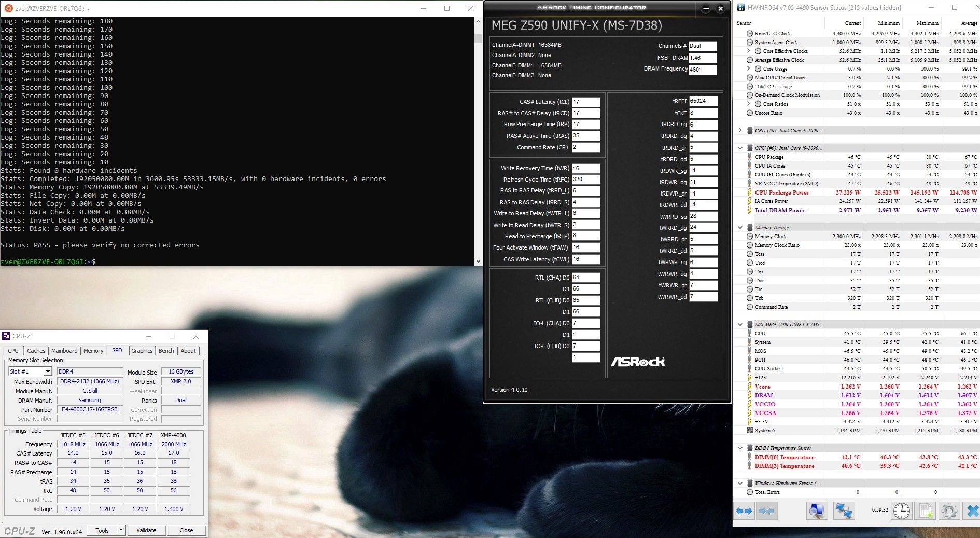Viewport: 980px width, 538px height.
Task: Click the Vcore voltage lightning icon
Action: 750,387
